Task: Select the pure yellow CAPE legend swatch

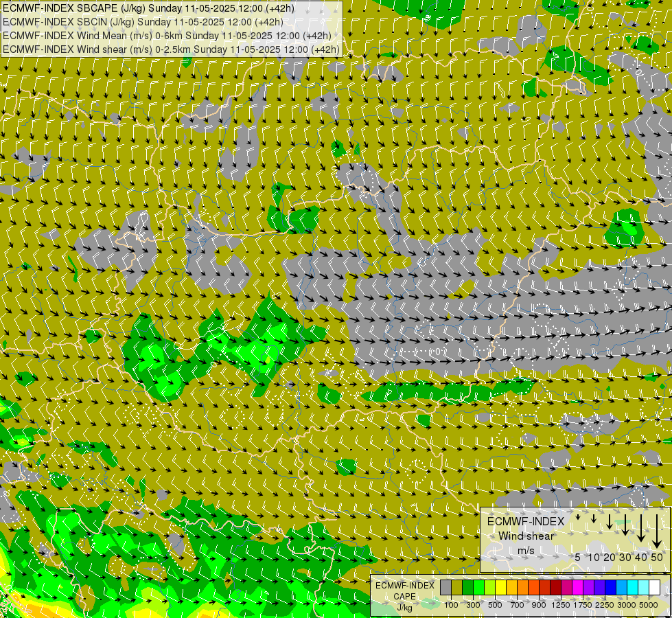Action: [x=500, y=587]
